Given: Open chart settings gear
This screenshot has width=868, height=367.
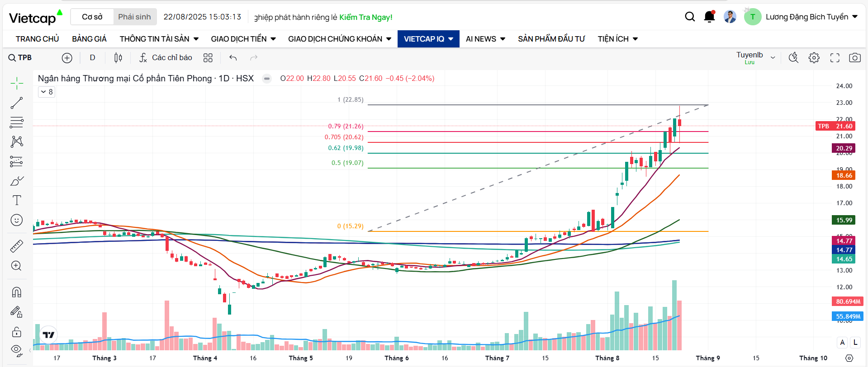Looking at the screenshot, I should click(814, 58).
